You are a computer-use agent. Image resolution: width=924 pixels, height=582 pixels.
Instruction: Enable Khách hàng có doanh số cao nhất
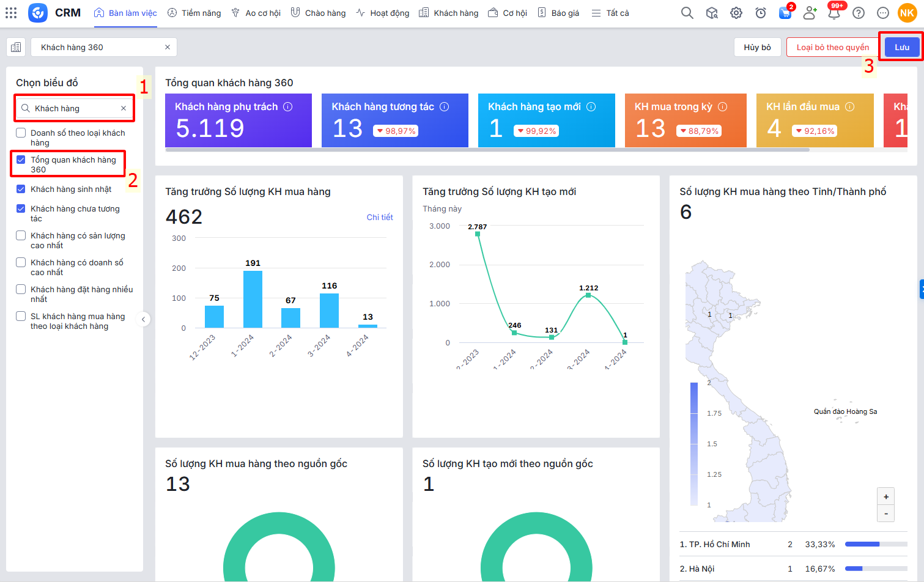[x=21, y=263]
